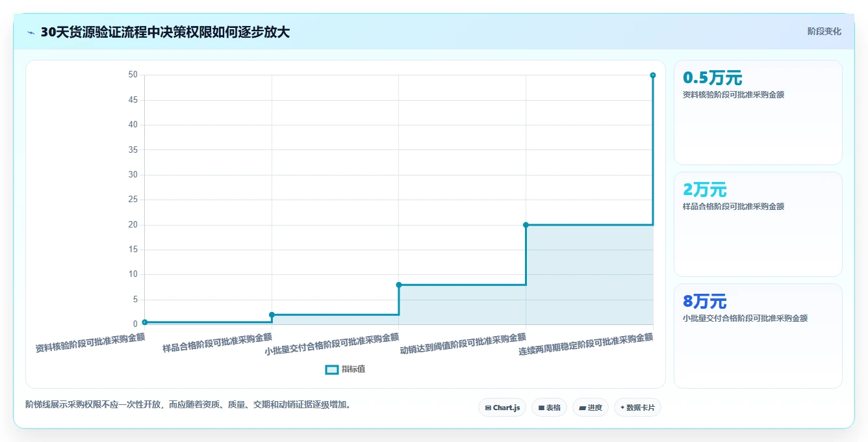Viewport: 868px width, 442px height.
Task: Click the 8万元 card value
Action: coord(704,302)
